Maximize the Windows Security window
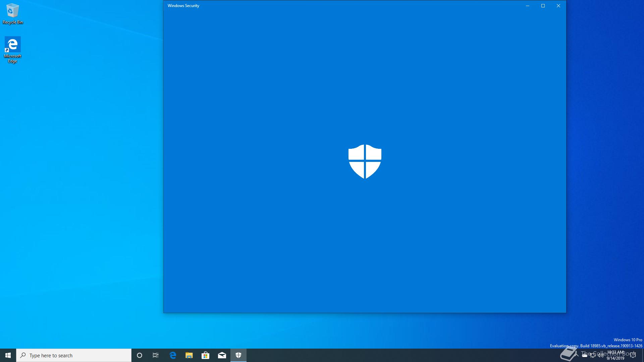This screenshot has height=362, width=644. [x=543, y=6]
